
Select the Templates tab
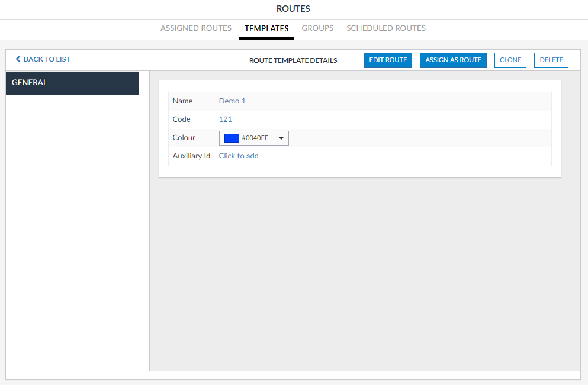coord(266,28)
